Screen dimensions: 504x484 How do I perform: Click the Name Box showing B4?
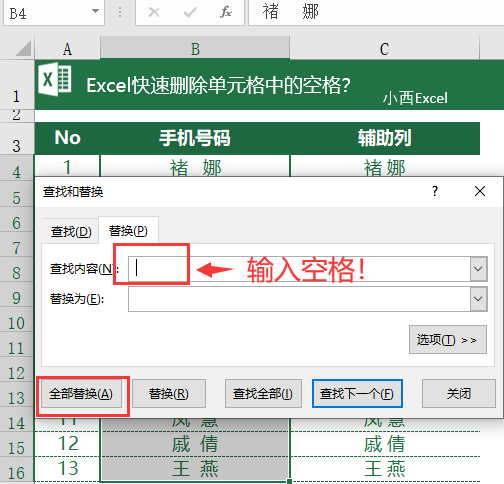tap(47, 13)
